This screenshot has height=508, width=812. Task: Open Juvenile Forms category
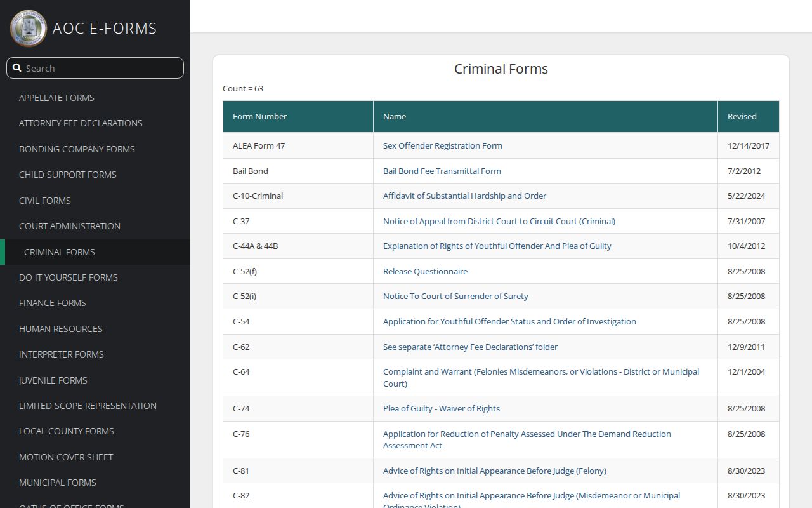click(53, 380)
